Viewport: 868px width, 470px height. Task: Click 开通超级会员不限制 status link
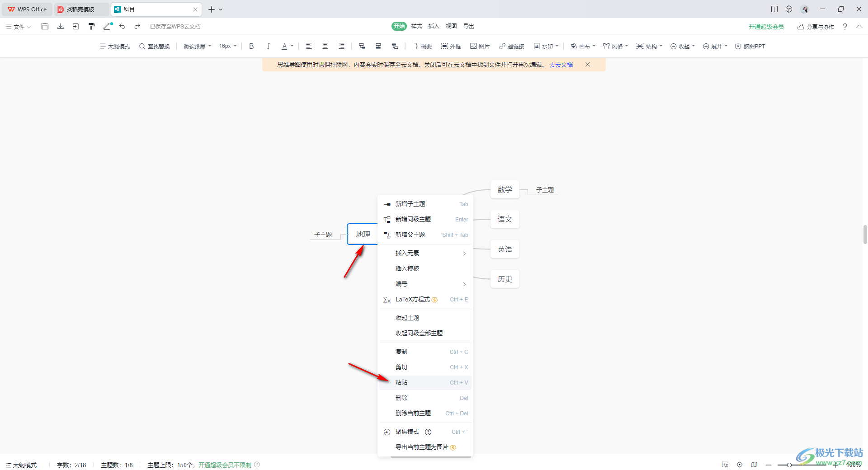pos(225,465)
